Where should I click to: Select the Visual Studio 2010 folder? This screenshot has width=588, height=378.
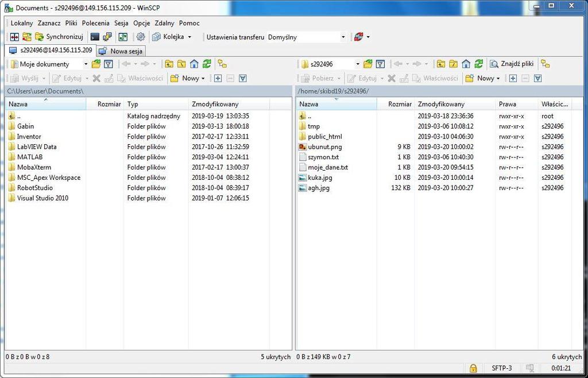tap(42, 198)
